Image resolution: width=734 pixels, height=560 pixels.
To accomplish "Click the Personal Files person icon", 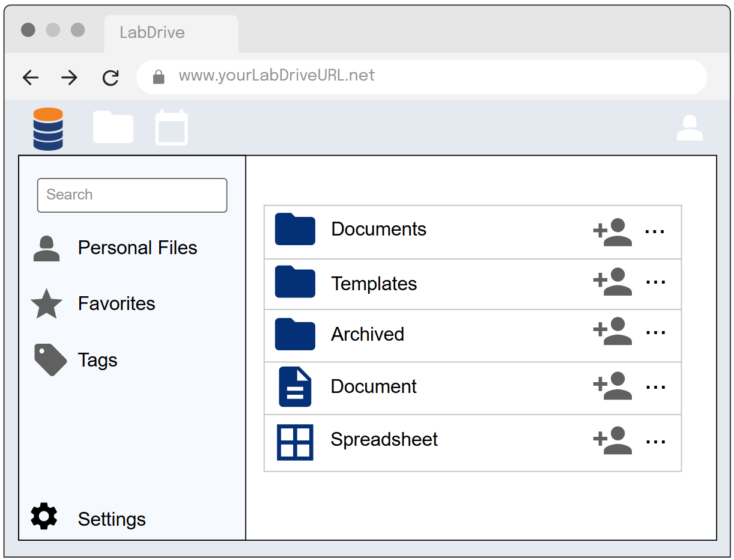I will tap(46, 248).
